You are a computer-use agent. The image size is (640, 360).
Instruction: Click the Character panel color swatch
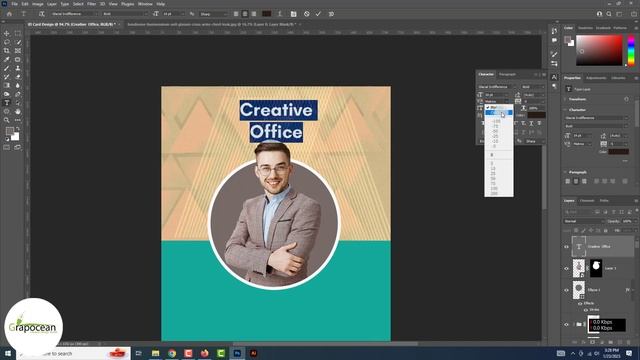point(536,116)
